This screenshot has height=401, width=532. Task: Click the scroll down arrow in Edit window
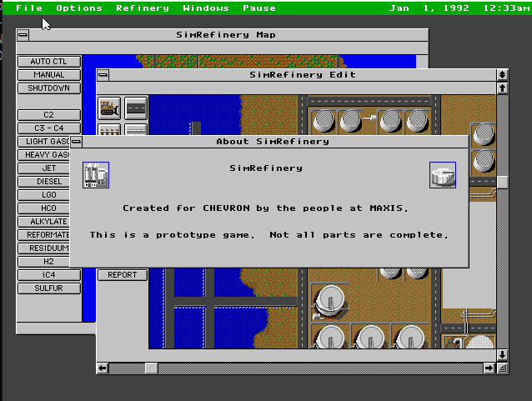(x=502, y=354)
